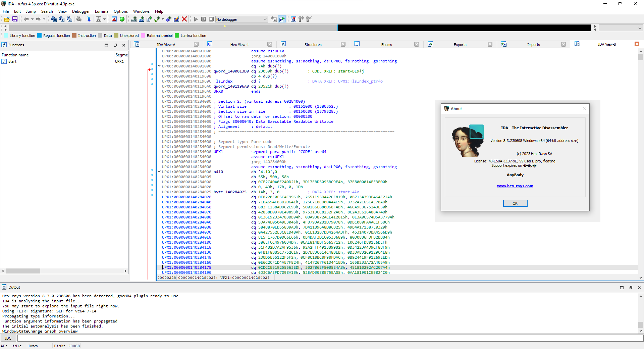Open the Jump menu
The image size is (644, 349).
click(31, 11)
